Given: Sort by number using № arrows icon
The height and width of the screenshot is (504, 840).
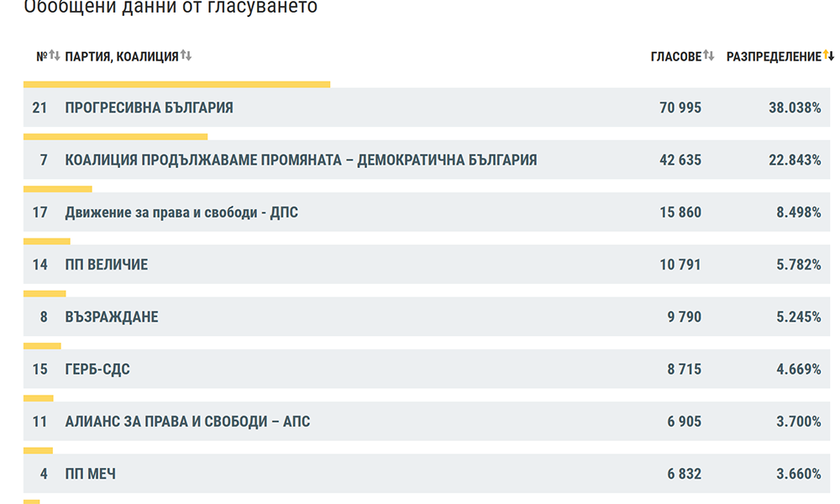Looking at the screenshot, I should pos(55,55).
